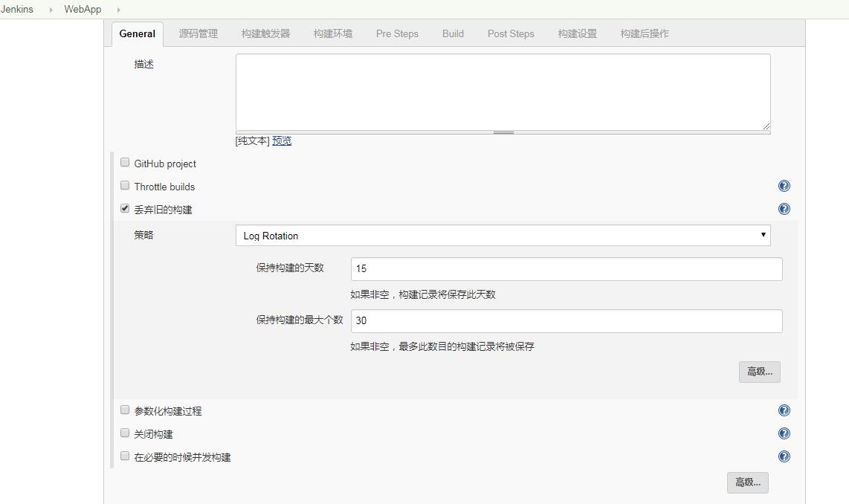
Task: Open help for 在必要的时候并发构建 option
Action: 784,456
